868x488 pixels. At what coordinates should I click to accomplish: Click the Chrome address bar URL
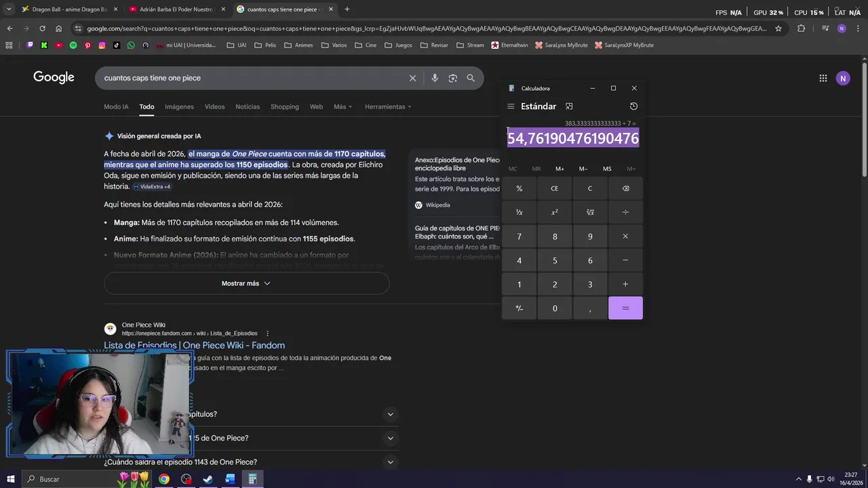[x=426, y=28]
